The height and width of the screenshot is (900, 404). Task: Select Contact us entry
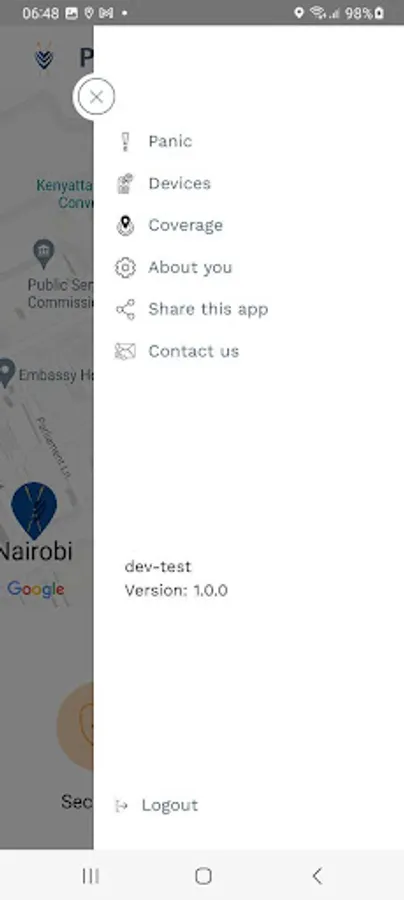coord(194,351)
